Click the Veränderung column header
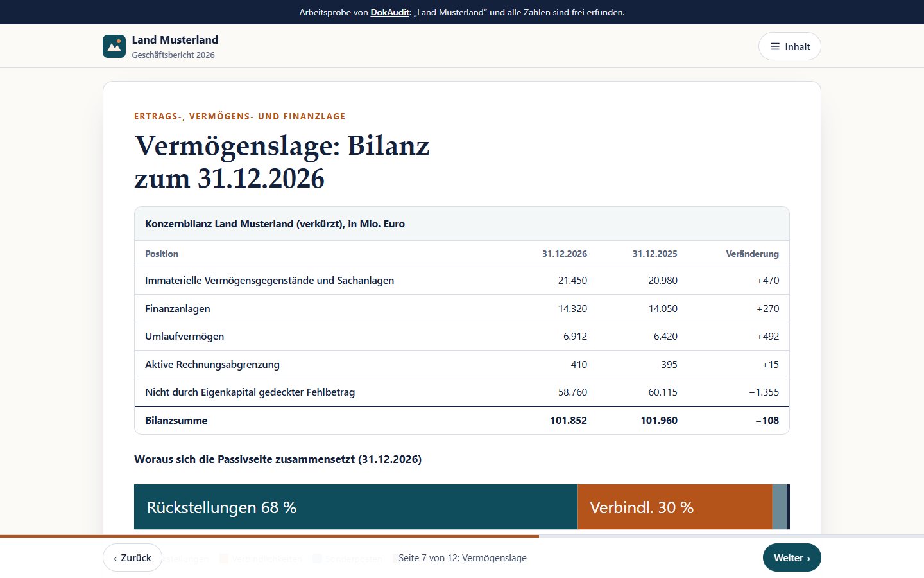The height and width of the screenshot is (578, 924). [752, 254]
